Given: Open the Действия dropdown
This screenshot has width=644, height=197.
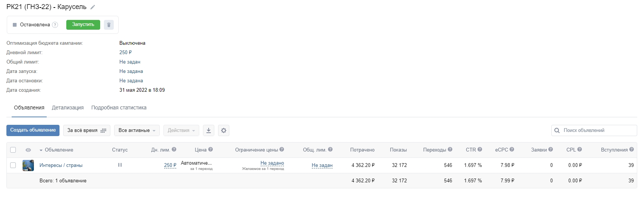Looking at the screenshot, I should [x=181, y=130].
